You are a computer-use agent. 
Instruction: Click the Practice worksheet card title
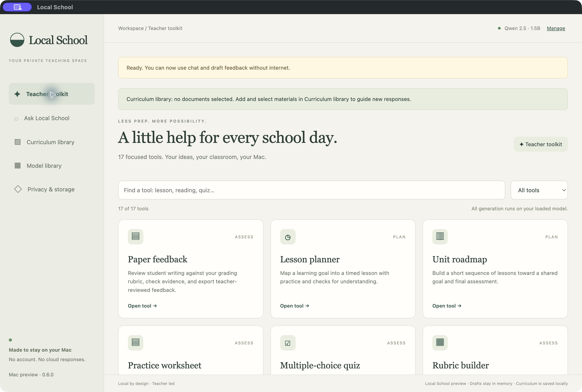tap(164, 365)
